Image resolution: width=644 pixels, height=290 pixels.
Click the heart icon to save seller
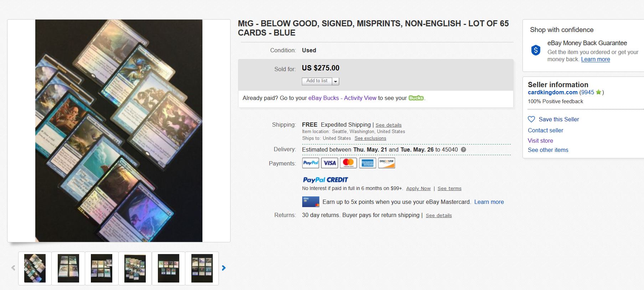click(x=531, y=119)
